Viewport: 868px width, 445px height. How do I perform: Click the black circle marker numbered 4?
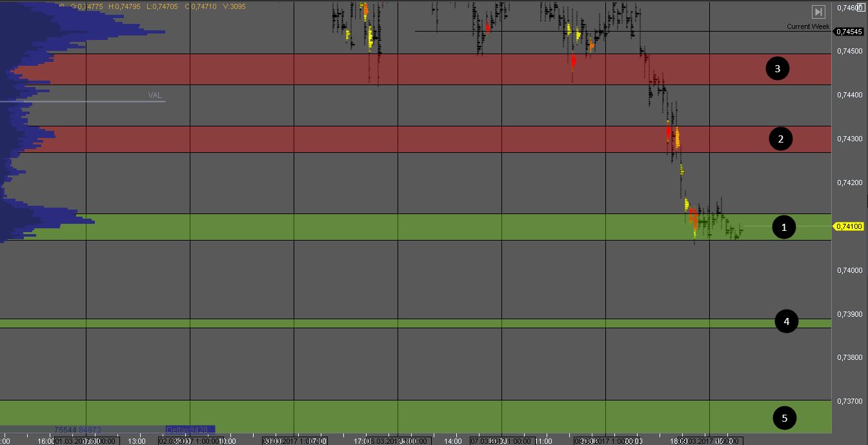(786, 321)
